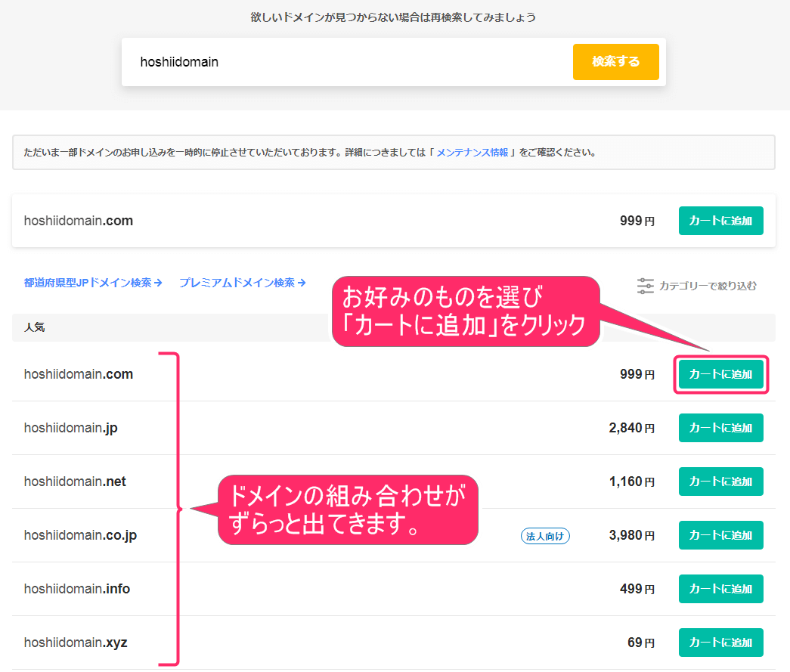Open the カテゴリーで絞り込む filter icon

coord(645,286)
